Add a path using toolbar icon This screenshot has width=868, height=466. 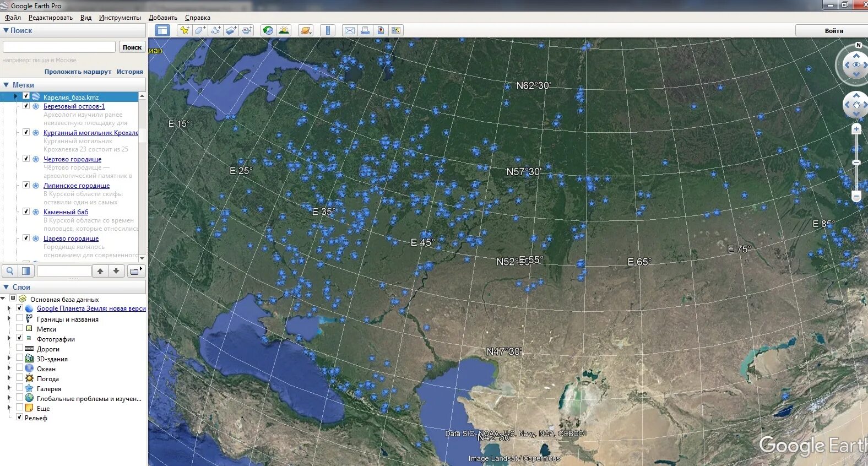216,30
